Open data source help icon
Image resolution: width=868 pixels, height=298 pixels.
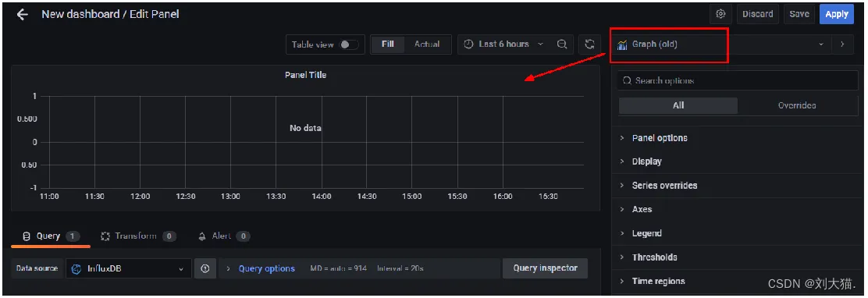point(205,268)
